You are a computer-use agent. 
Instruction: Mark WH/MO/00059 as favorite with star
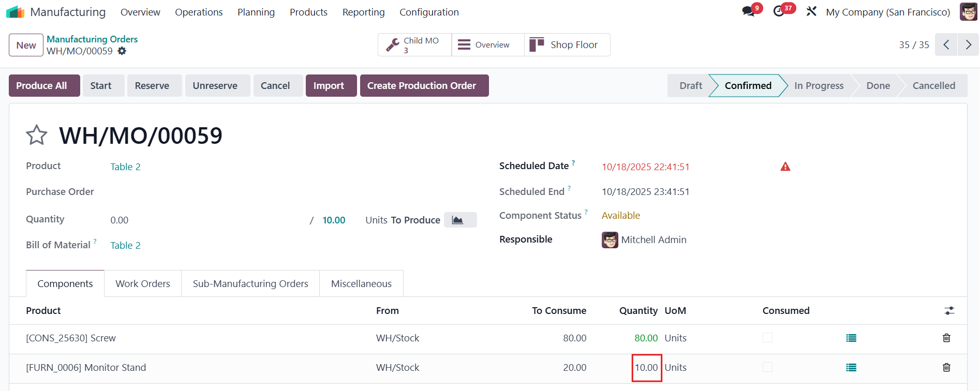(x=37, y=136)
